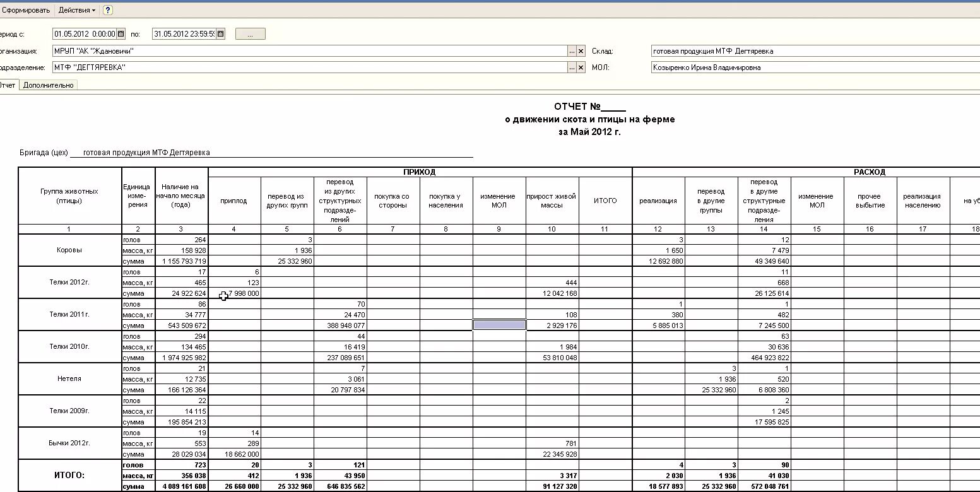Viewport: 980px width, 492px height.
Task: Click the покупка со стороны column header
Action: tap(393, 201)
